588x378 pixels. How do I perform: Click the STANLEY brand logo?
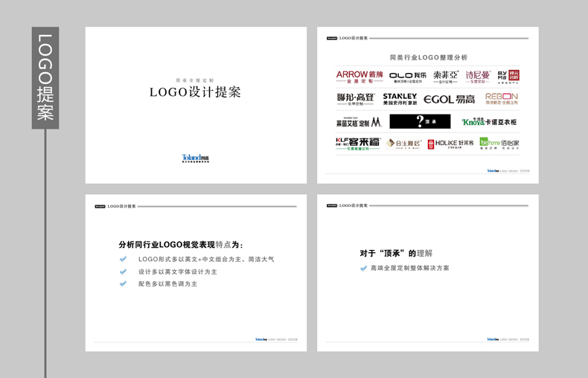(x=400, y=99)
